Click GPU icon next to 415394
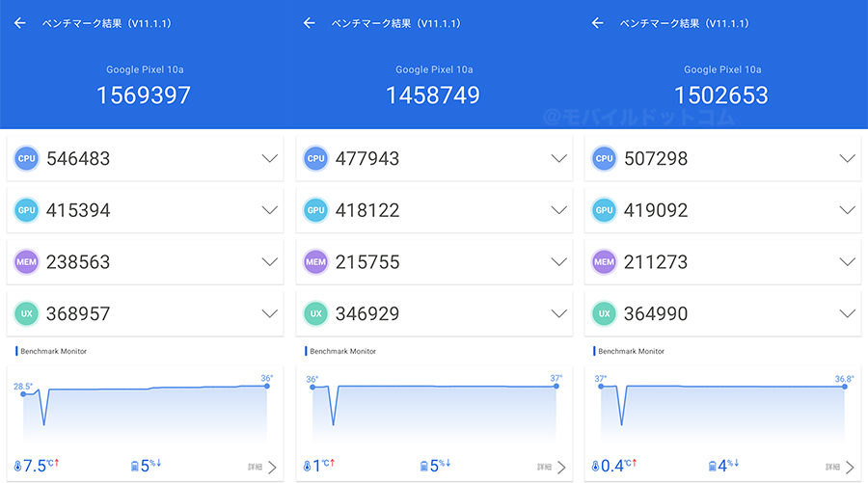The image size is (868, 483). (27, 210)
